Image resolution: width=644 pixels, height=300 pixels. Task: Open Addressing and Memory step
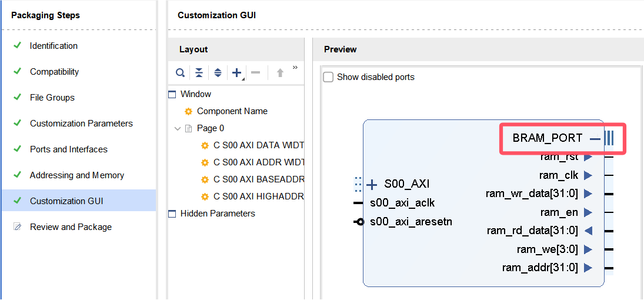coord(77,175)
